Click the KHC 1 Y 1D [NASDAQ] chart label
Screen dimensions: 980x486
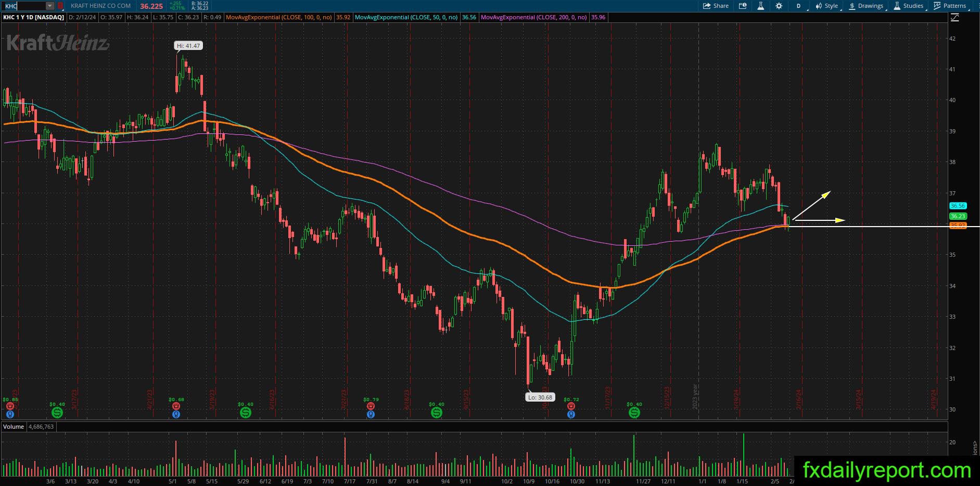[x=34, y=17]
